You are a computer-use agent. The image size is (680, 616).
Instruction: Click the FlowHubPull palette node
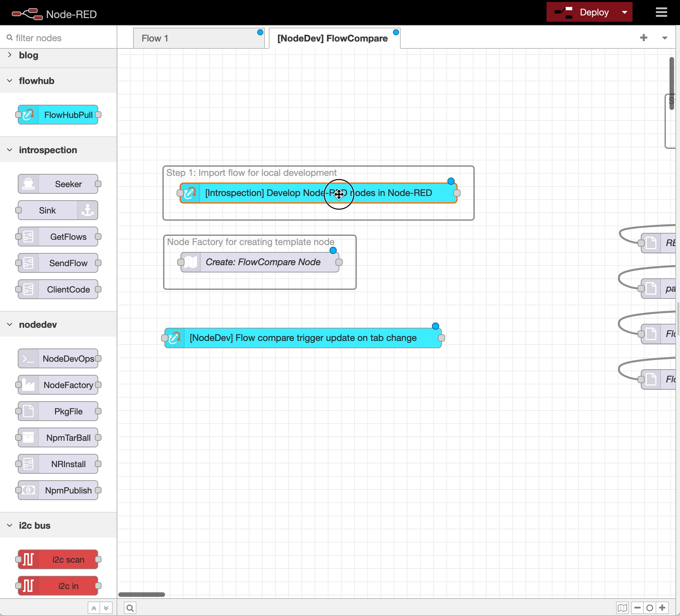58,115
